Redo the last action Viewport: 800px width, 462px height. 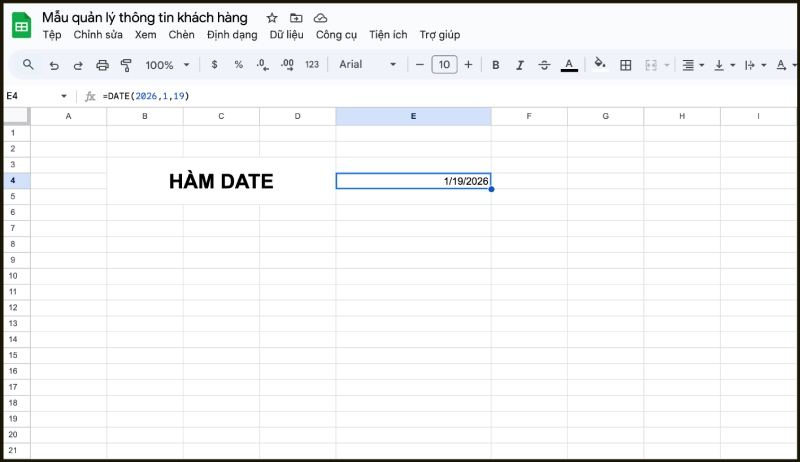click(78, 65)
